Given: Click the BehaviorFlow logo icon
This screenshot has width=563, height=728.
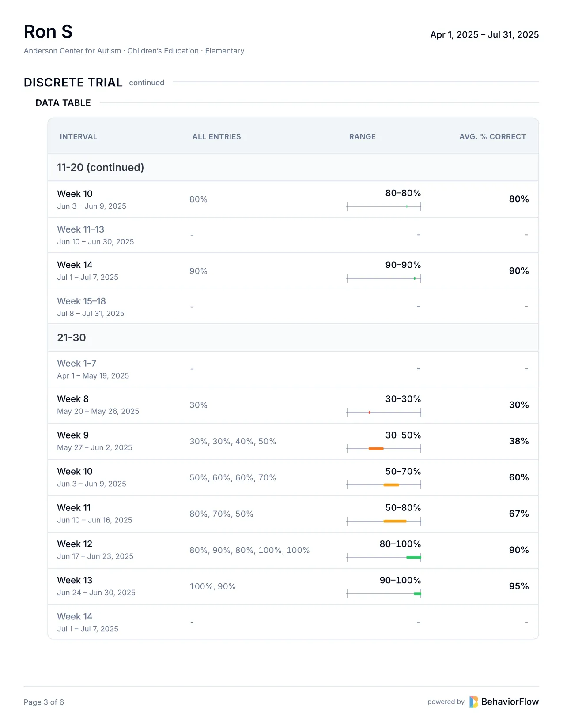Looking at the screenshot, I should click(473, 702).
